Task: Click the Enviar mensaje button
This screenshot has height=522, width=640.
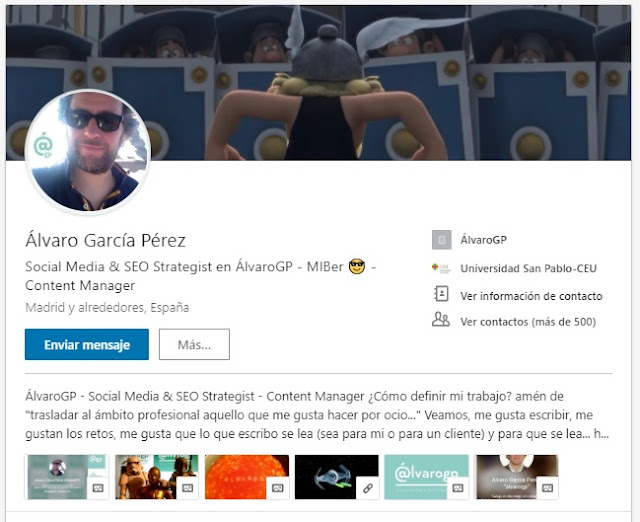Action: pos(87,344)
